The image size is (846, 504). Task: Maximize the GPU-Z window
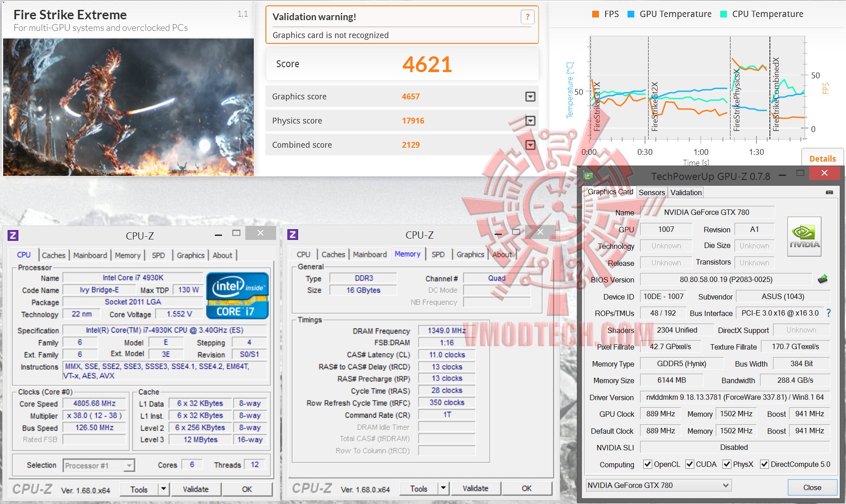800,173
